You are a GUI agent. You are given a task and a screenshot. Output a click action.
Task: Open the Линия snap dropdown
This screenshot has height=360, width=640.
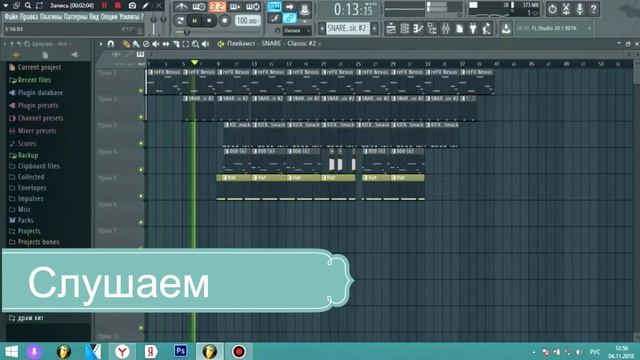[x=297, y=31]
